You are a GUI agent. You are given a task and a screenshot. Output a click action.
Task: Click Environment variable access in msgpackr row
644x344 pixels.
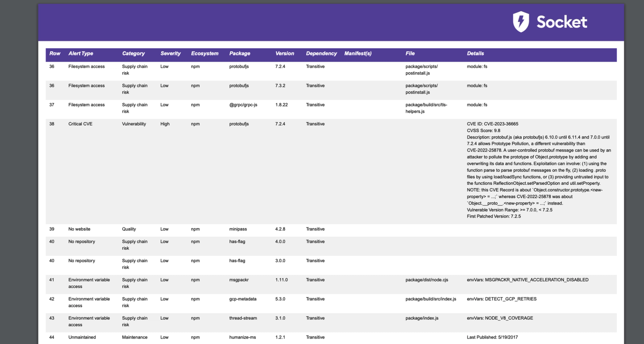89,283
